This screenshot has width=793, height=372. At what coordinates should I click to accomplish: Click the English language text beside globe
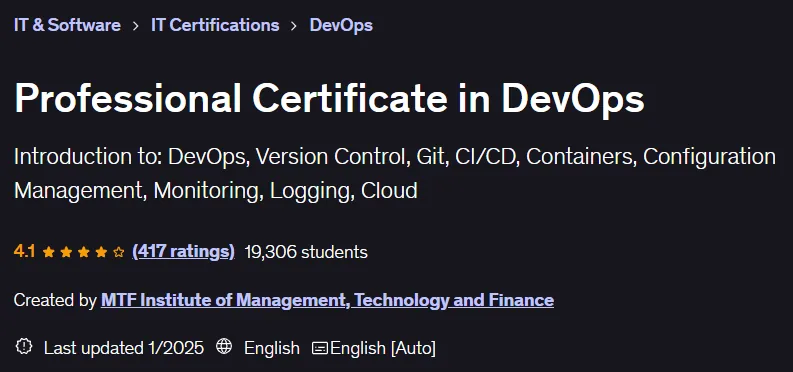[x=272, y=348]
